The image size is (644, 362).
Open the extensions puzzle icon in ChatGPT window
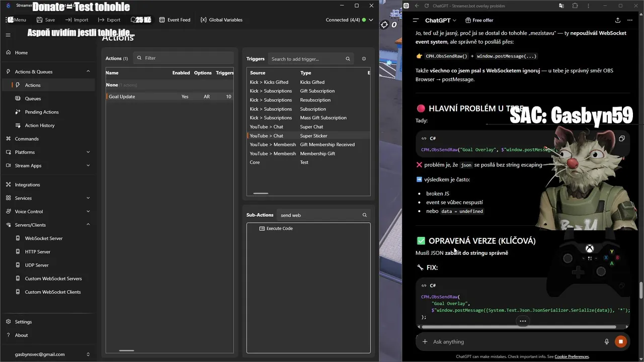575,6
